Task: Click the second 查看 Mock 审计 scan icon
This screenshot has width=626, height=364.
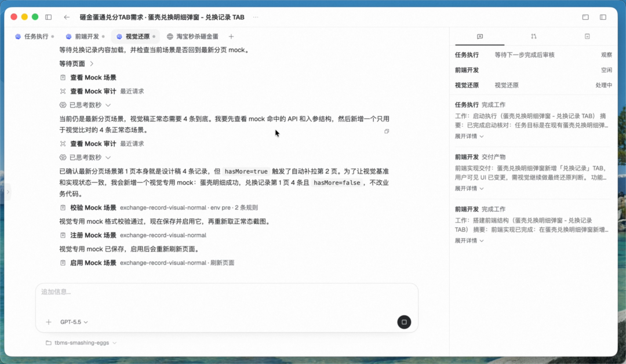Action: (x=63, y=144)
